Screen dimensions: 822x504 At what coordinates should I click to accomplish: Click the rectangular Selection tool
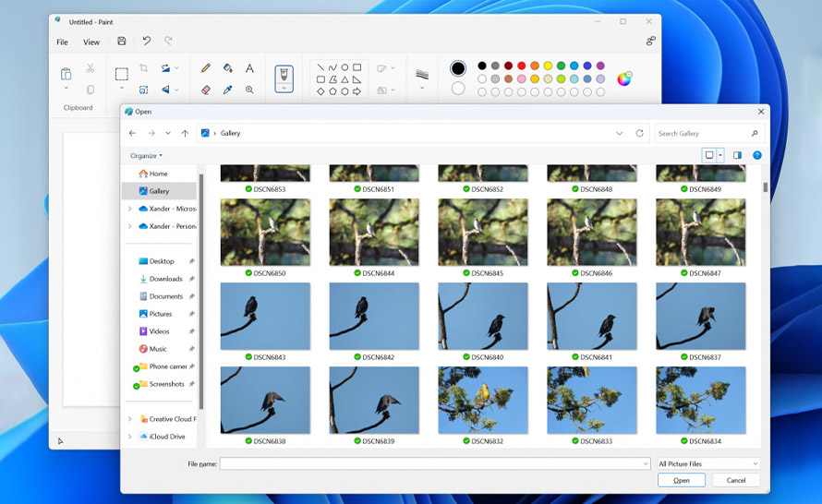122,74
